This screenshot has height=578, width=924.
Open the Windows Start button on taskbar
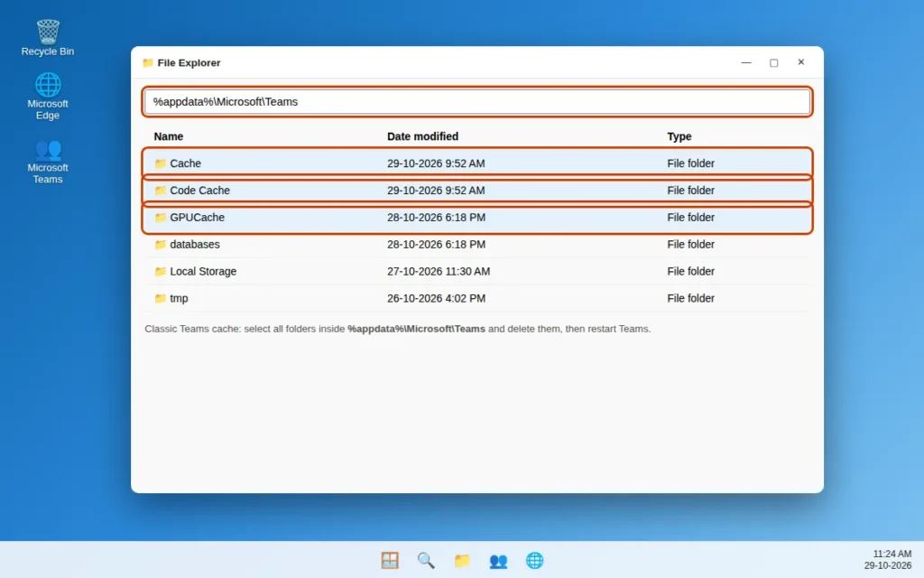coord(390,560)
